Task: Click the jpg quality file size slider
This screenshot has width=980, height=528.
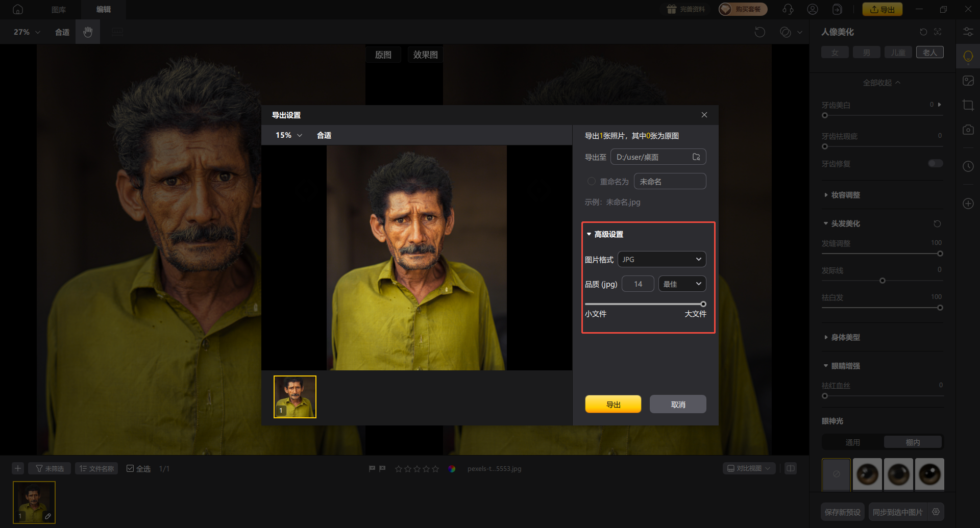Action: pyautogui.click(x=645, y=304)
